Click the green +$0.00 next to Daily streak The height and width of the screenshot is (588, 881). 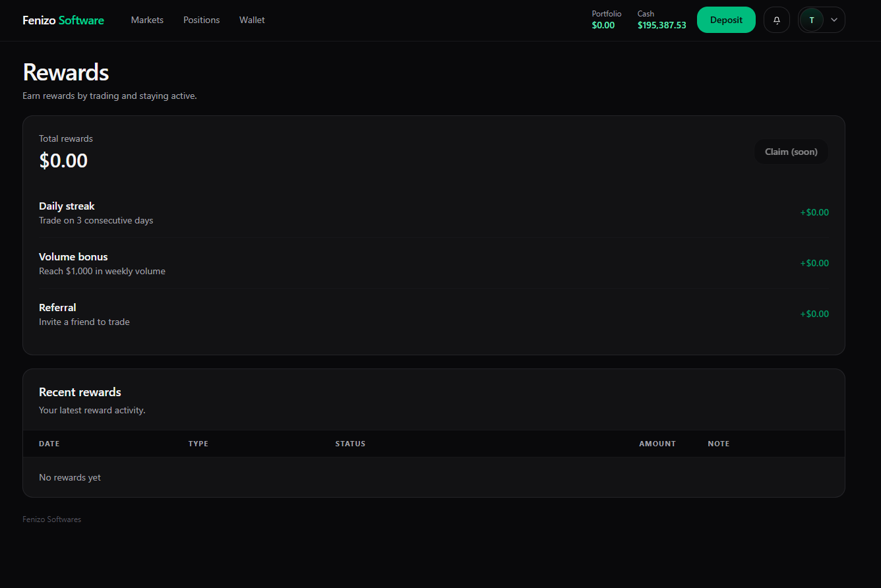point(814,212)
